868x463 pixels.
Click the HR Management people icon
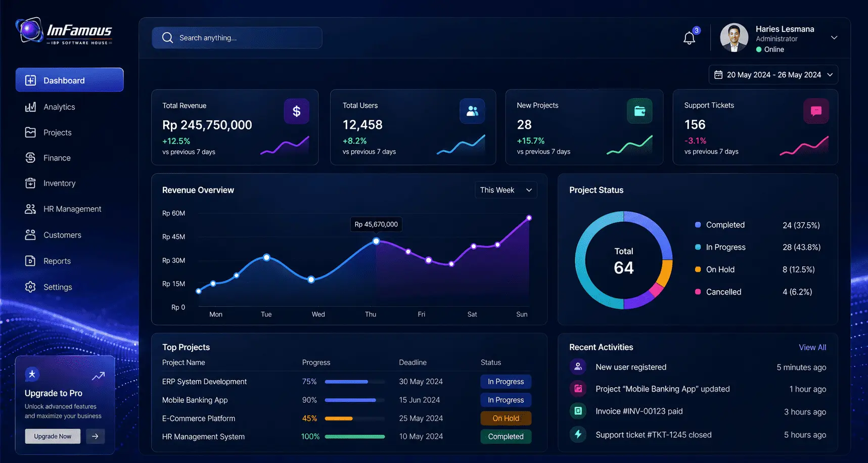pos(30,209)
